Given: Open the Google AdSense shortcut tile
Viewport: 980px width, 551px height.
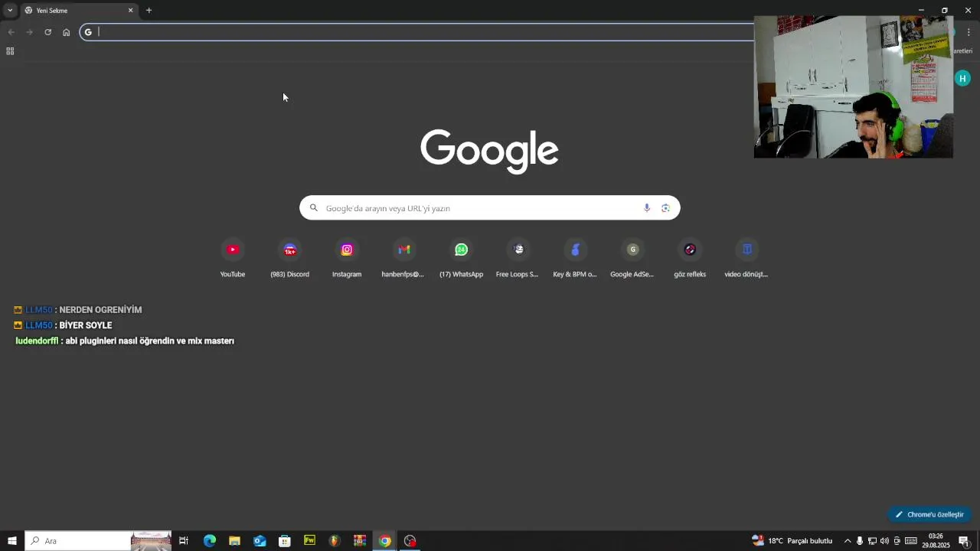Looking at the screenshot, I should point(632,259).
